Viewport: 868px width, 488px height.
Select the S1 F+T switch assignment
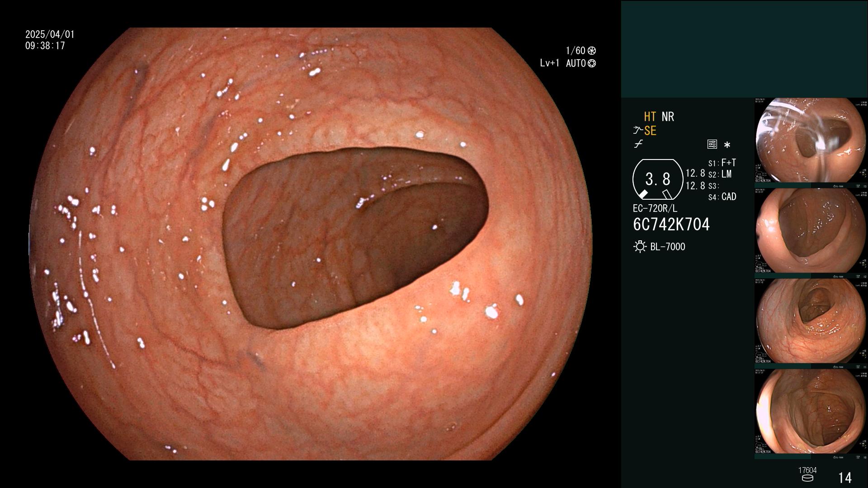(x=722, y=163)
